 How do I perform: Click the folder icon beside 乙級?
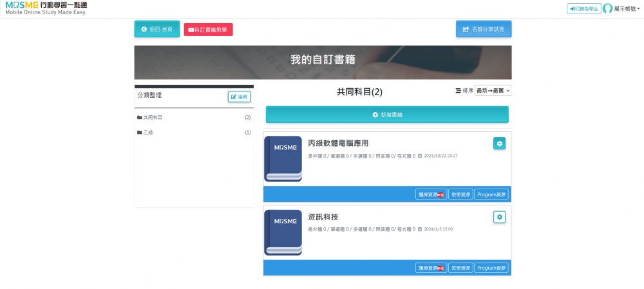[139, 133]
